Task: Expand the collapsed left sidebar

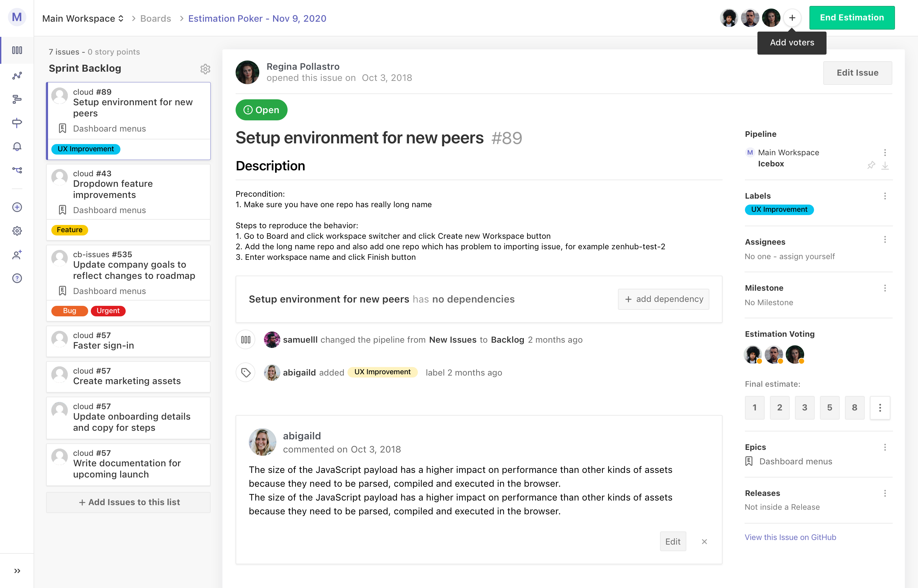Action: point(17,571)
